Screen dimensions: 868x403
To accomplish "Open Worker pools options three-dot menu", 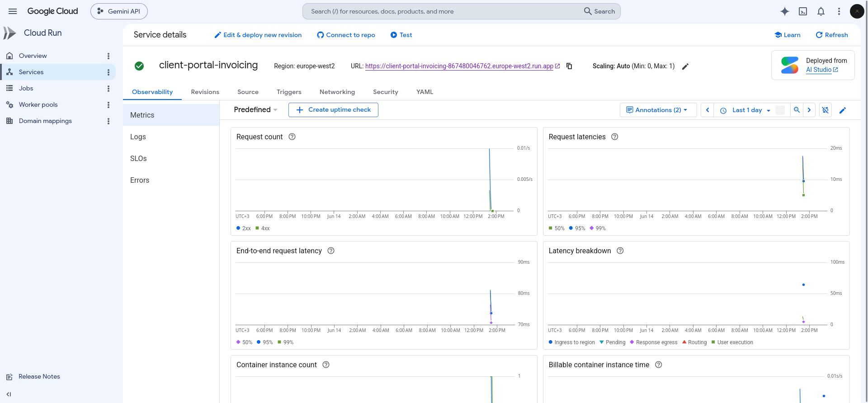I will [108, 105].
